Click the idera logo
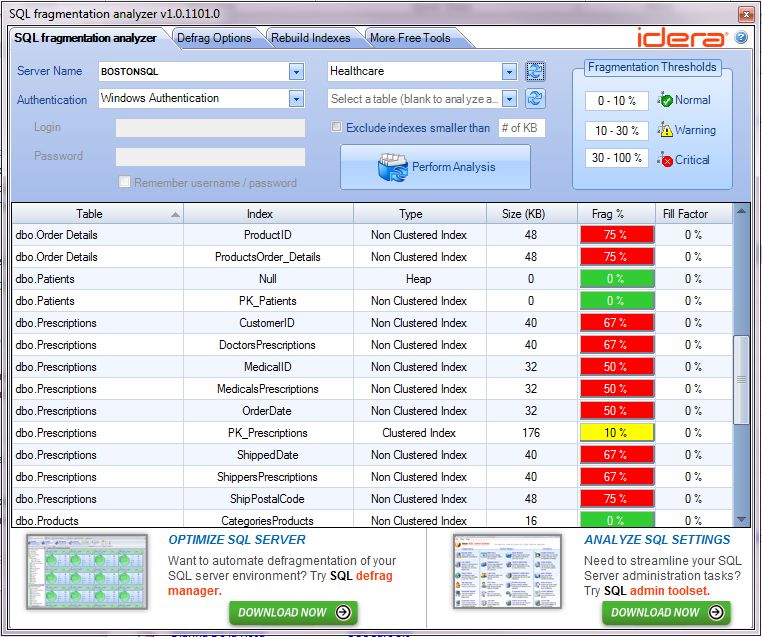Viewport: 762px width, 637px height. 682,37
